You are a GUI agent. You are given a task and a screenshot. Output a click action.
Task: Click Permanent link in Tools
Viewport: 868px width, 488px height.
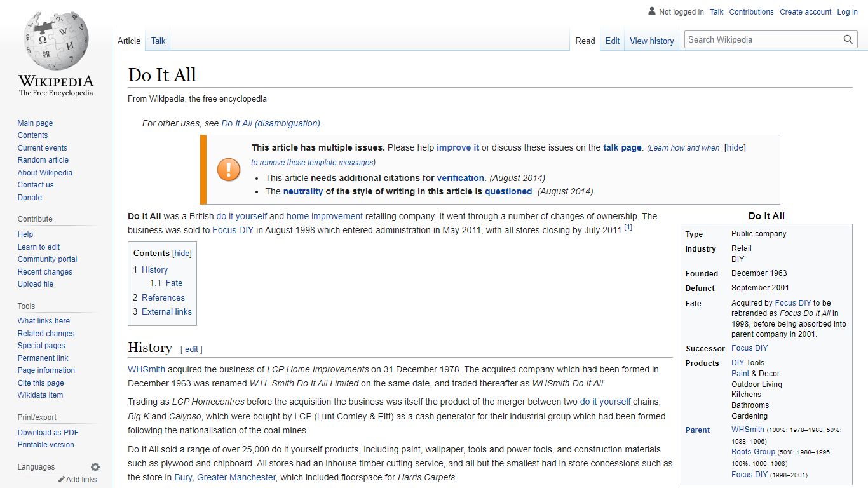pos(43,358)
